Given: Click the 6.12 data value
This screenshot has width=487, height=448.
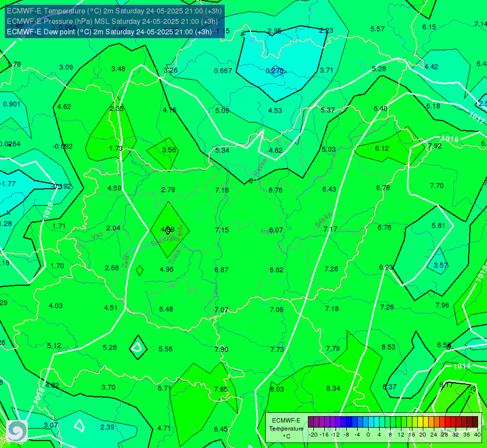Looking at the screenshot, I should click(x=382, y=149).
